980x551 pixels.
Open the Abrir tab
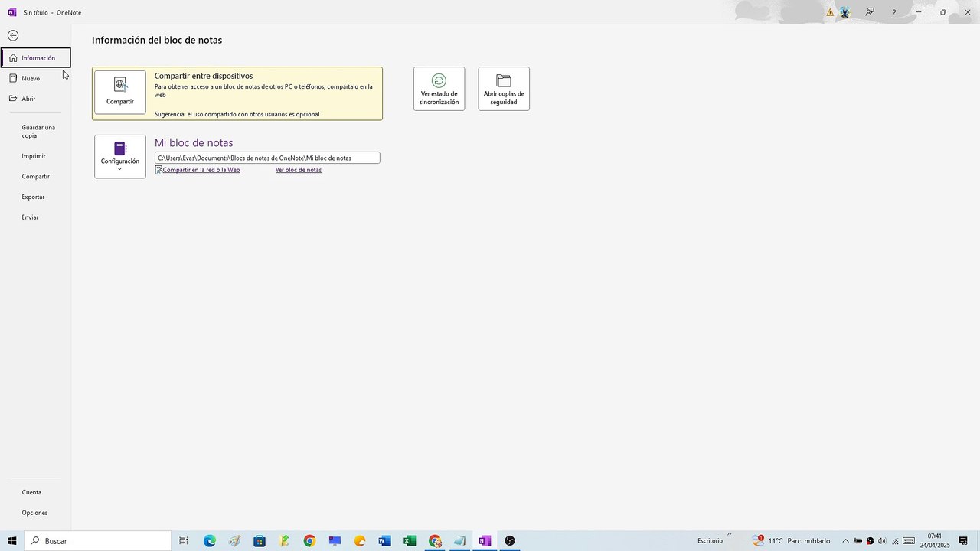36,99
